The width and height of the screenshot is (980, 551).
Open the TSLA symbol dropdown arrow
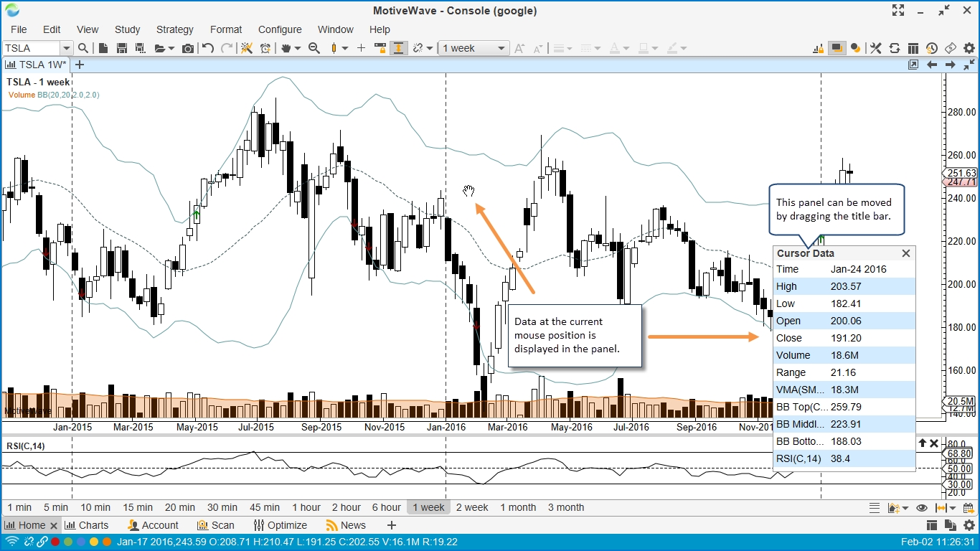click(x=67, y=48)
